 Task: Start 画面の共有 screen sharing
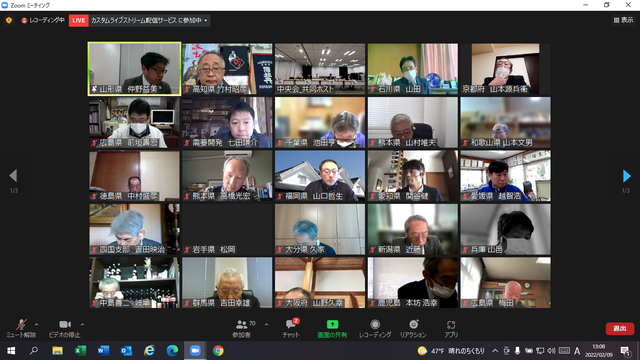coord(332,329)
